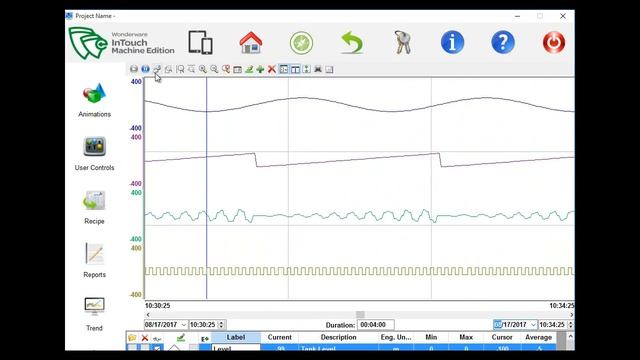The width and height of the screenshot is (640, 360).
Task: Open the Reports sidebar item
Action: click(x=94, y=260)
